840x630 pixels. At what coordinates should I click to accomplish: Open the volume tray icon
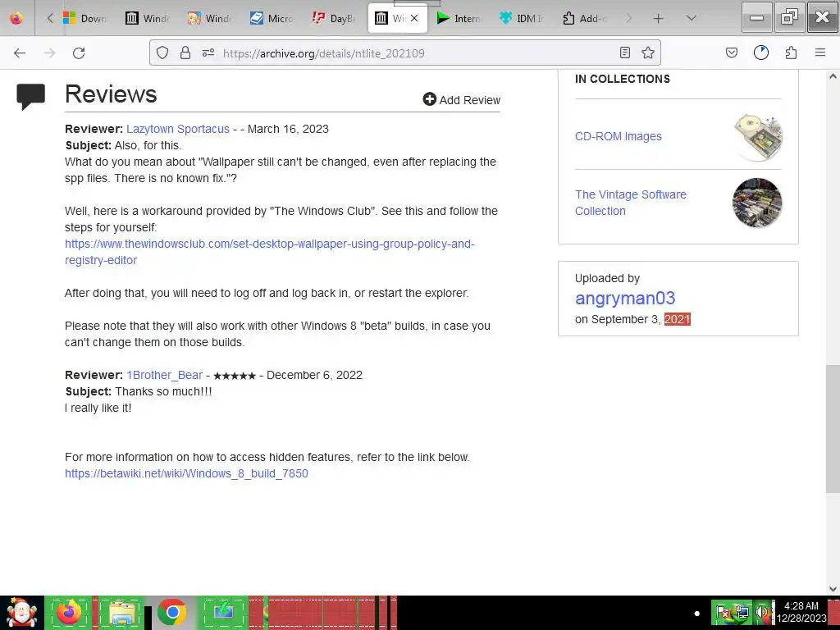(x=762, y=612)
